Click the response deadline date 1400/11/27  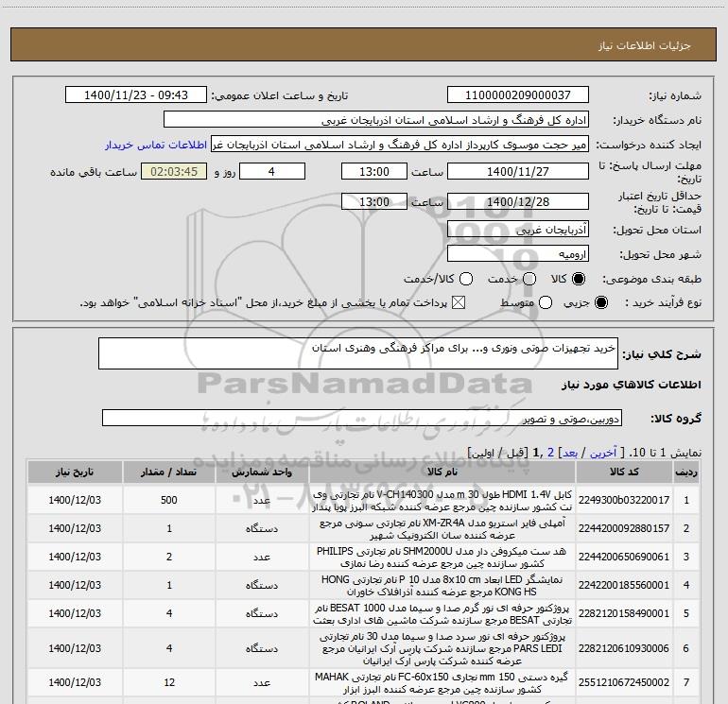(x=518, y=171)
